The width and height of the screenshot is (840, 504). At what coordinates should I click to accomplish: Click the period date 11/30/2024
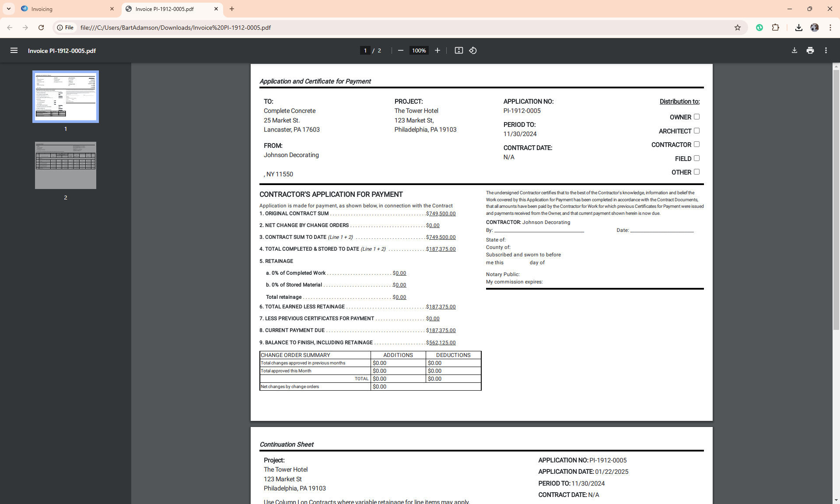click(x=520, y=134)
